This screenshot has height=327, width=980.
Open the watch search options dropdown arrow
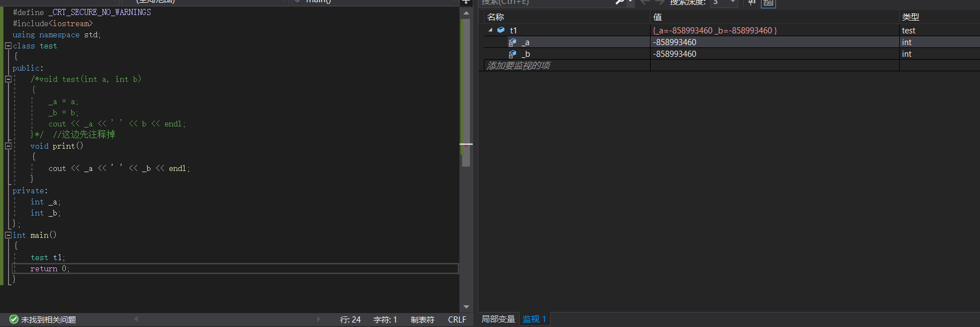point(630,2)
